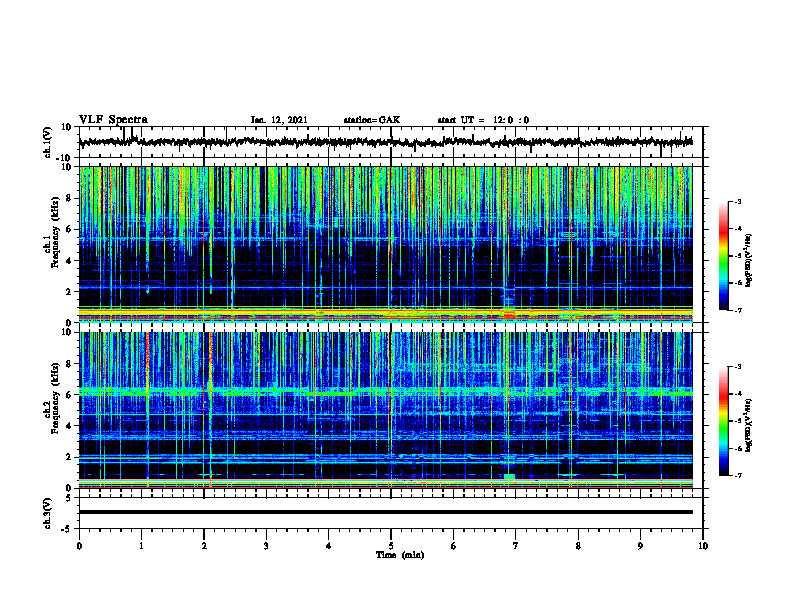Click the ch.3 flat black voltage trace

coord(385,512)
